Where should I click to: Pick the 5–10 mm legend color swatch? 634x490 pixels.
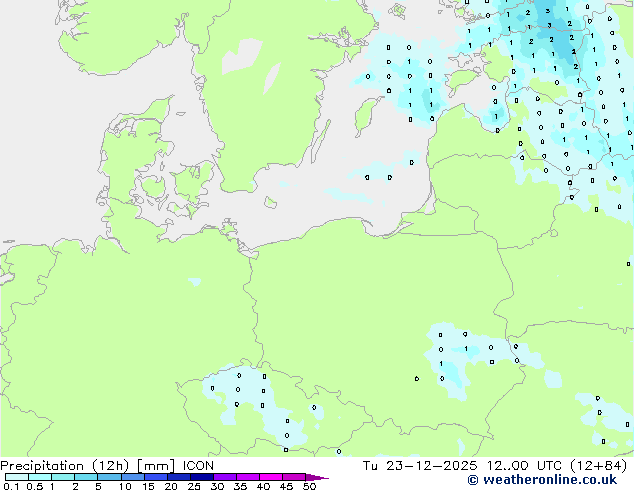pyautogui.click(x=109, y=477)
